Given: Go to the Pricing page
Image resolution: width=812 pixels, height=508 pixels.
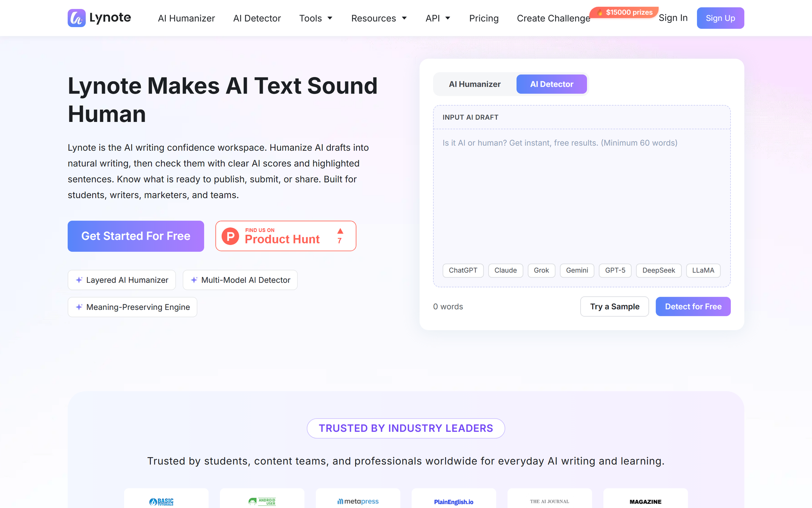Looking at the screenshot, I should tap(484, 18).
